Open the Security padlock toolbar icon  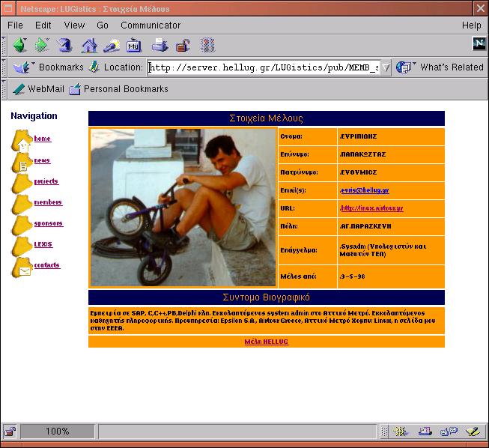click(183, 45)
